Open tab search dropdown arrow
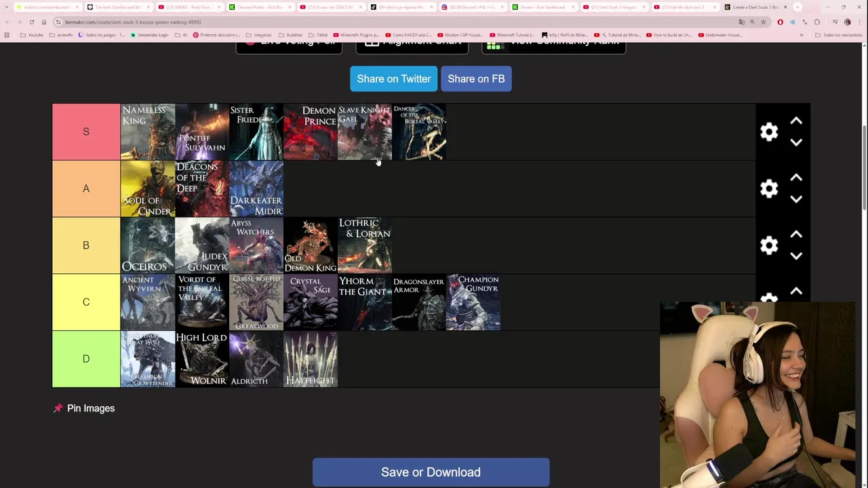The image size is (868, 488). point(7,7)
